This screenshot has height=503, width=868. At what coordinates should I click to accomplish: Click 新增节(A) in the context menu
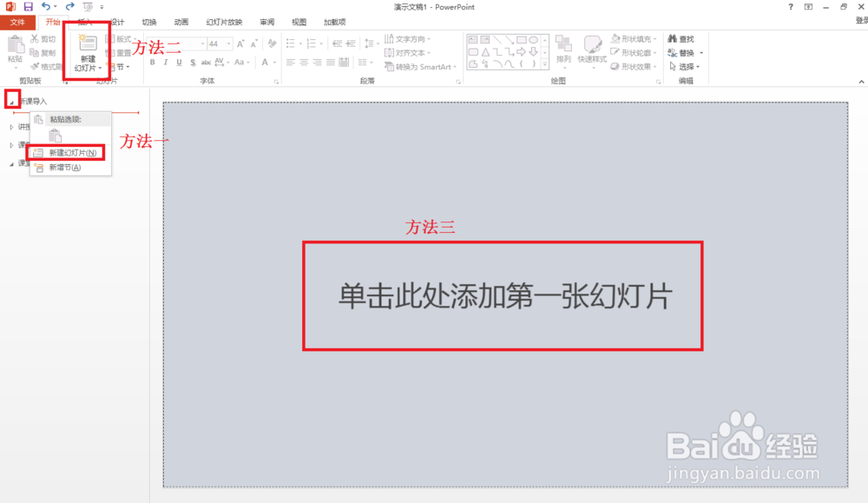pyautogui.click(x=64, y=166)
